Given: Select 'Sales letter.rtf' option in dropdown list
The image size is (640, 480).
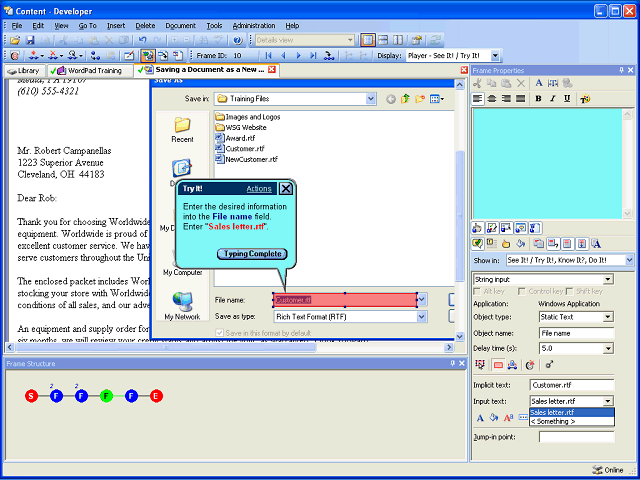Looking at the screenshot, I should pyautogui.click(x=571, y=412).
